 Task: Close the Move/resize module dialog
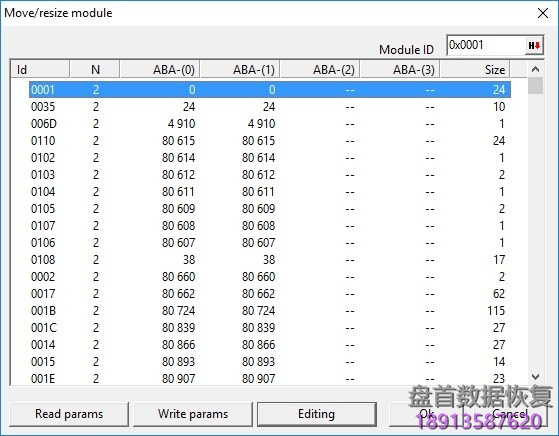pos(543,13)
